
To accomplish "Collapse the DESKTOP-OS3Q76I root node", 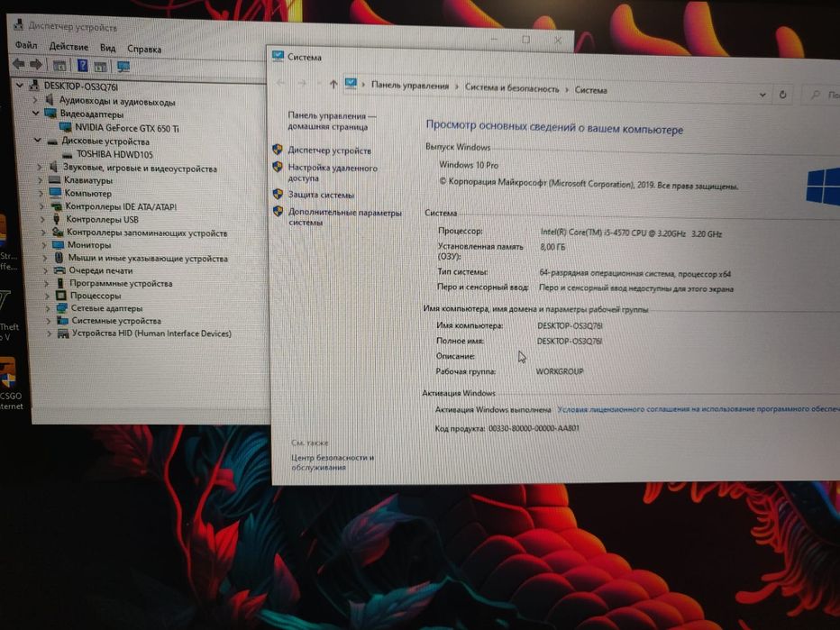I will (x=19, y=86).
